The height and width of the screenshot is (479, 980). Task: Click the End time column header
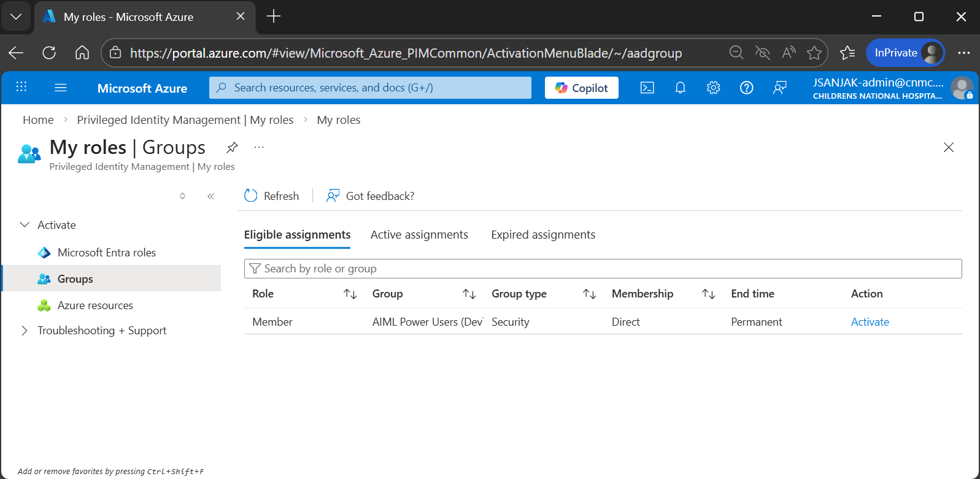coord(753,294)
